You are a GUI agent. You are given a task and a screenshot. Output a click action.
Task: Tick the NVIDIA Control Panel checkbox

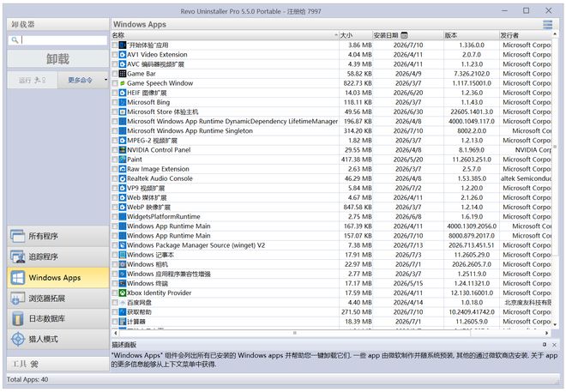tap(115, 150)
